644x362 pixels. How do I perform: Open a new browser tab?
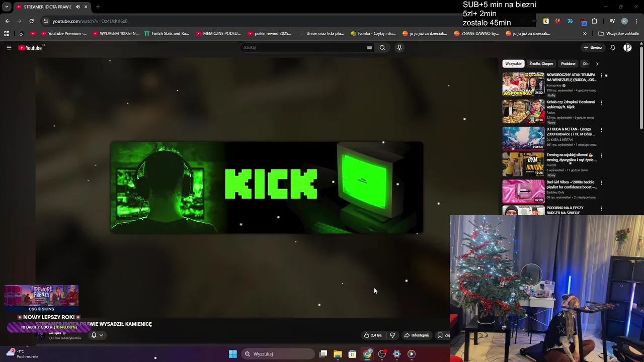pyautogui.click(x=98, y=7)
